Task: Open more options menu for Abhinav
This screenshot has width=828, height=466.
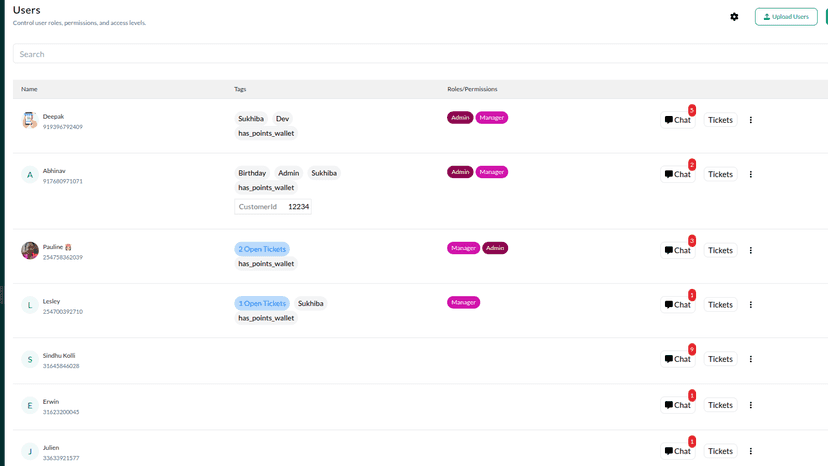Action: (x=750, y=174)
